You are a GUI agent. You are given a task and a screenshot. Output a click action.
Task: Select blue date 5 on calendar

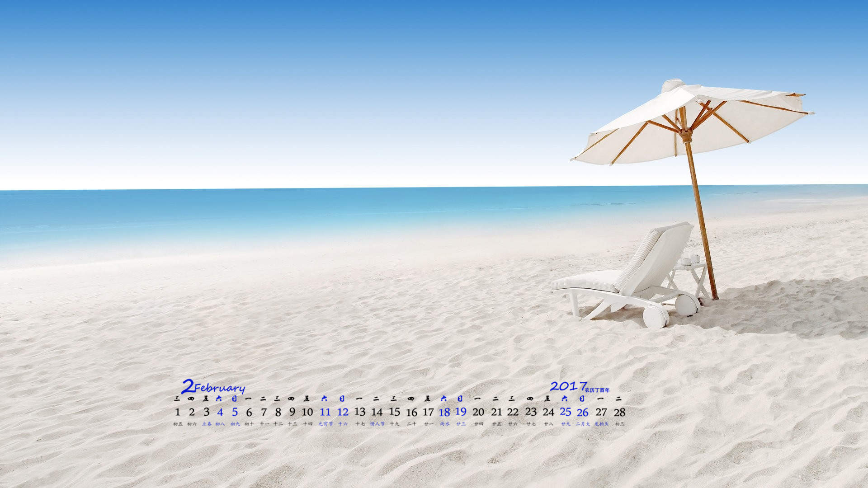tap(235, 412)
